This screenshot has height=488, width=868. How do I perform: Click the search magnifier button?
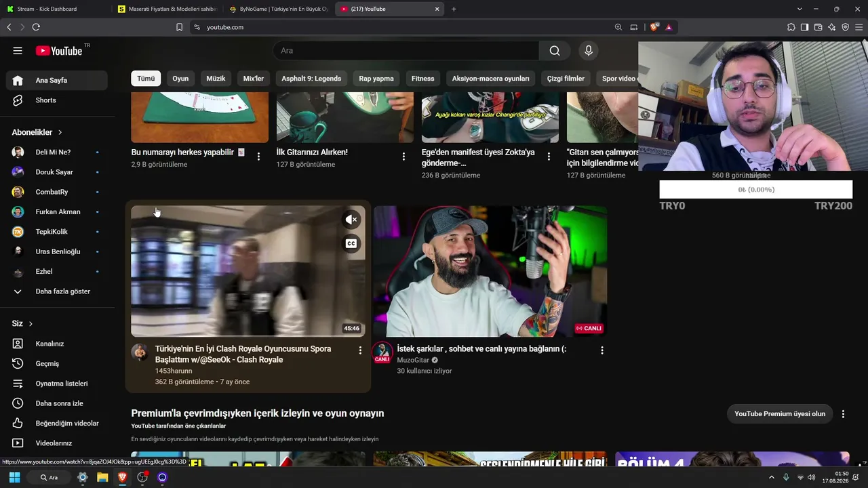(555, 51)
